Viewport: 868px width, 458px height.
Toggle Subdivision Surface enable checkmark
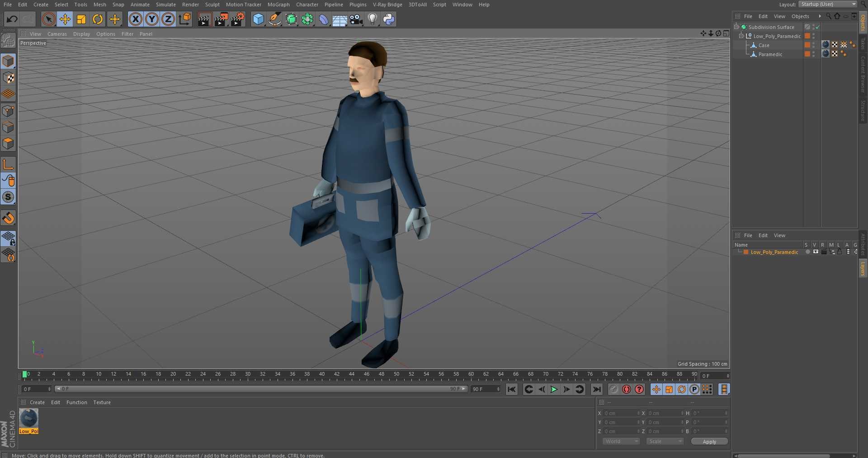click(x=818, y=27)
